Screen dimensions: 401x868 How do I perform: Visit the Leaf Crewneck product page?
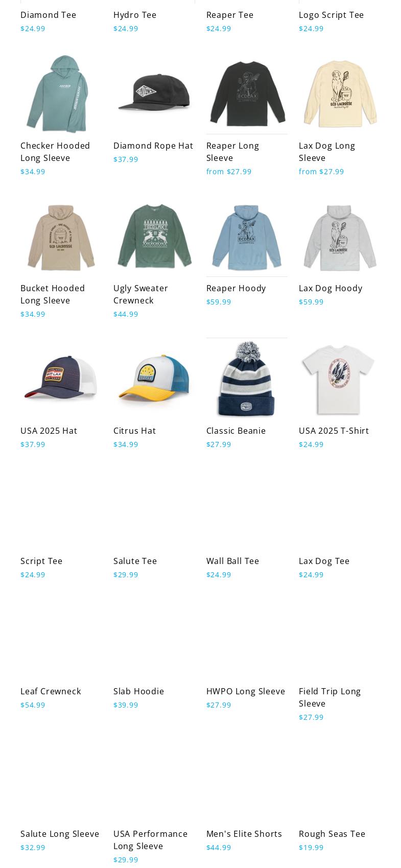51,691
